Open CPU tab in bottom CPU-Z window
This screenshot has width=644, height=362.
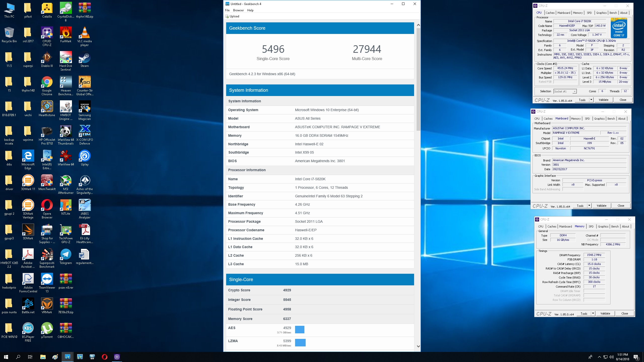tap(541, 227)
